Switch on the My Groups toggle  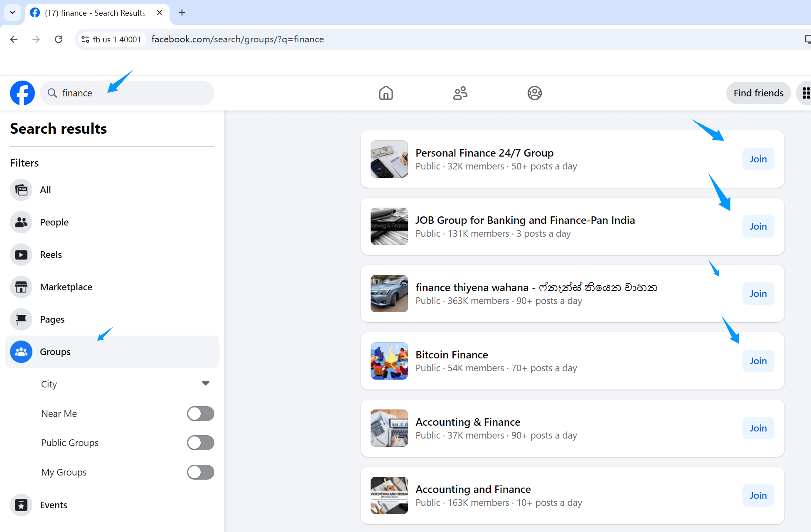click(x=200, y=472)
